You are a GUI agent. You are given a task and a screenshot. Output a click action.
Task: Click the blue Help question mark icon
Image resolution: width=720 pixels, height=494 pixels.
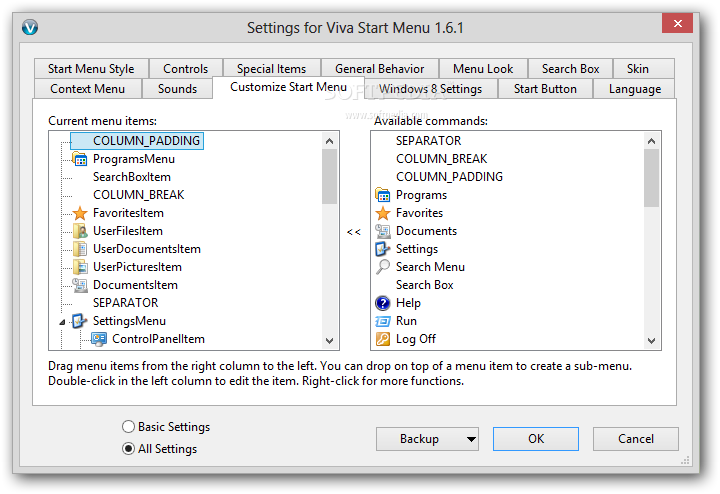(382, 303)
